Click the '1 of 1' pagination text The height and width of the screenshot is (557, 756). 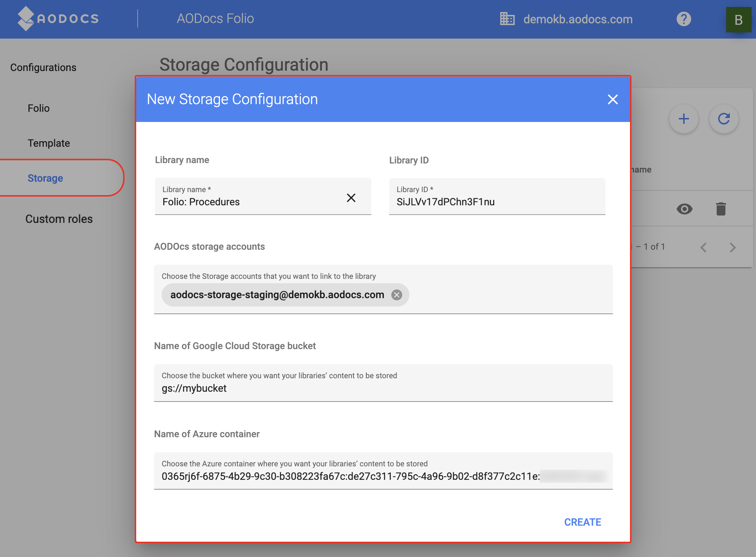654,247
